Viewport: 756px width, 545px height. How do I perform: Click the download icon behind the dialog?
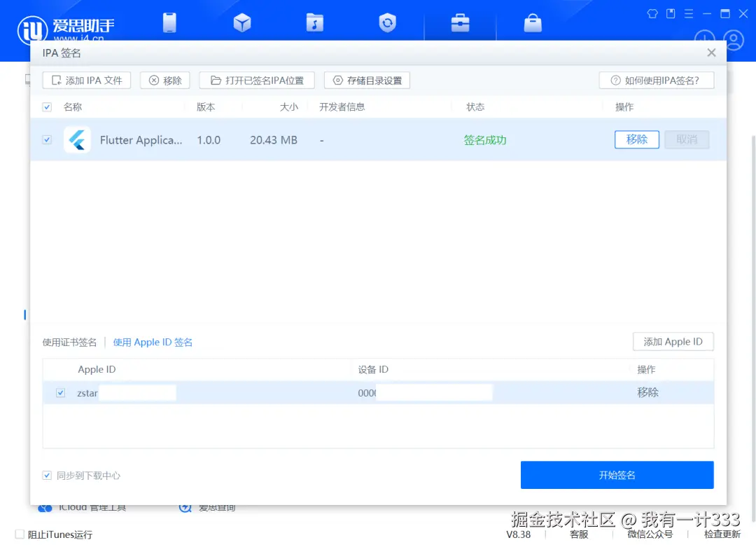click(704, 36)
